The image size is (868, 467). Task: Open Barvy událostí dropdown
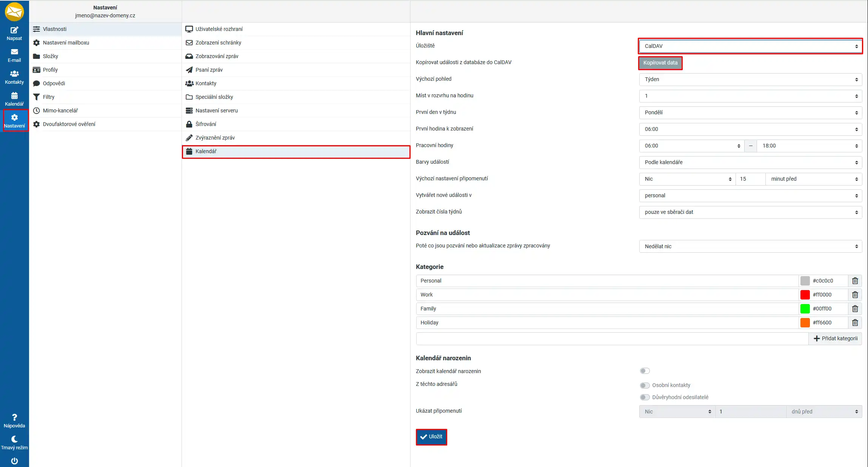750,162
